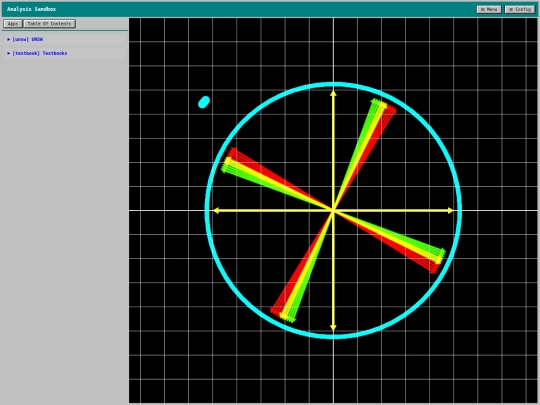Open the [unsw] UNSW link

tap(28, 40)
